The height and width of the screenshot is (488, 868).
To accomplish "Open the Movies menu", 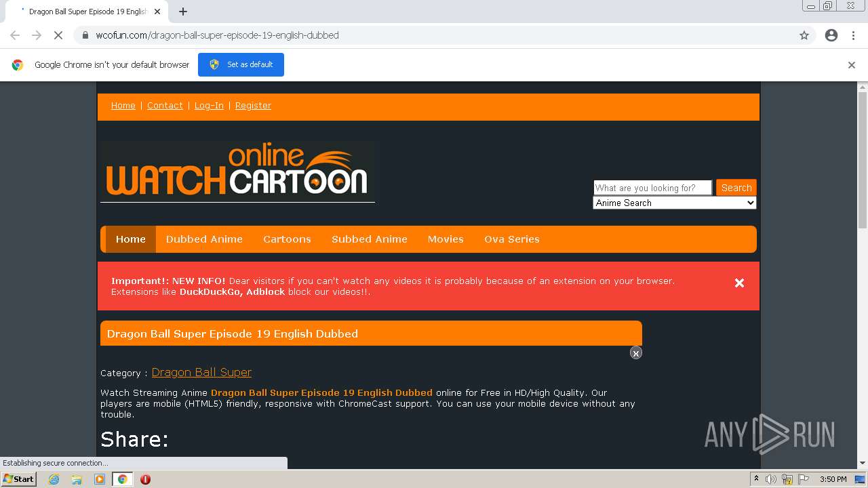I will pyautogui.click(x=446, y=239).
